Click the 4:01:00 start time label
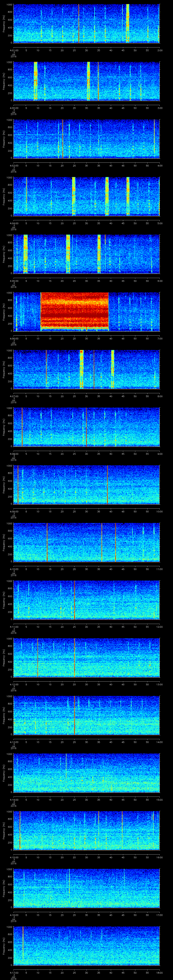The image size is (173, 980). point(14,50)
